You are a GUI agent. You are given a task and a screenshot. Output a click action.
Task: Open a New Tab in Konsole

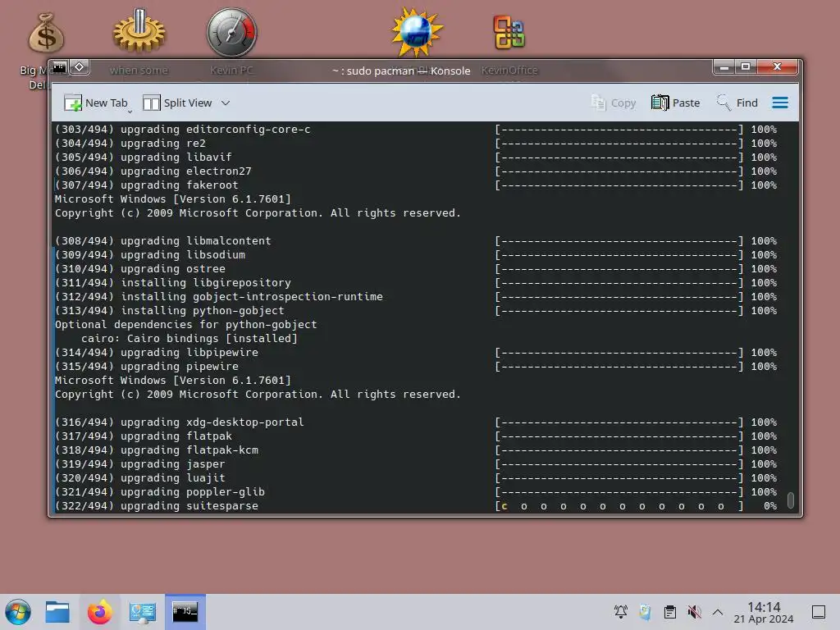[x=95, y=103]
